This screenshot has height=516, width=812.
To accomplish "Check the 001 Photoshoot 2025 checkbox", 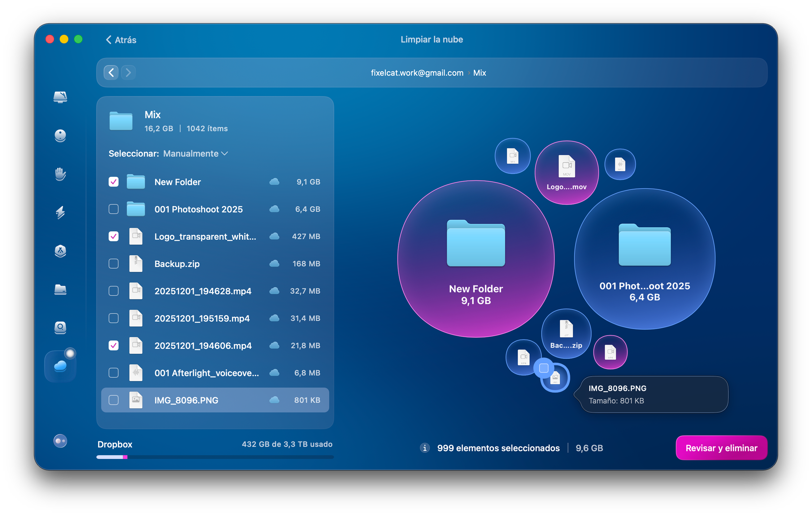I will (113, 209).
